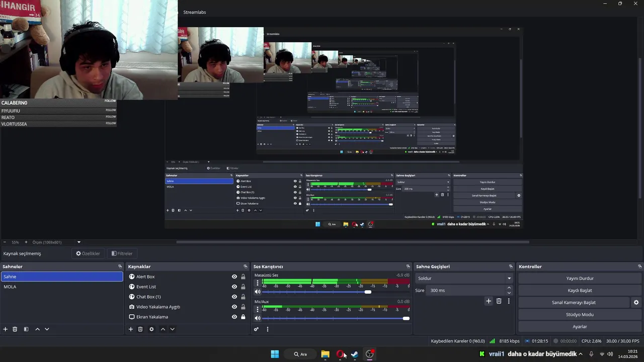Undock the Kontroller panel
The height and width of the screenshot is (362, 644).
click(640, 266)
